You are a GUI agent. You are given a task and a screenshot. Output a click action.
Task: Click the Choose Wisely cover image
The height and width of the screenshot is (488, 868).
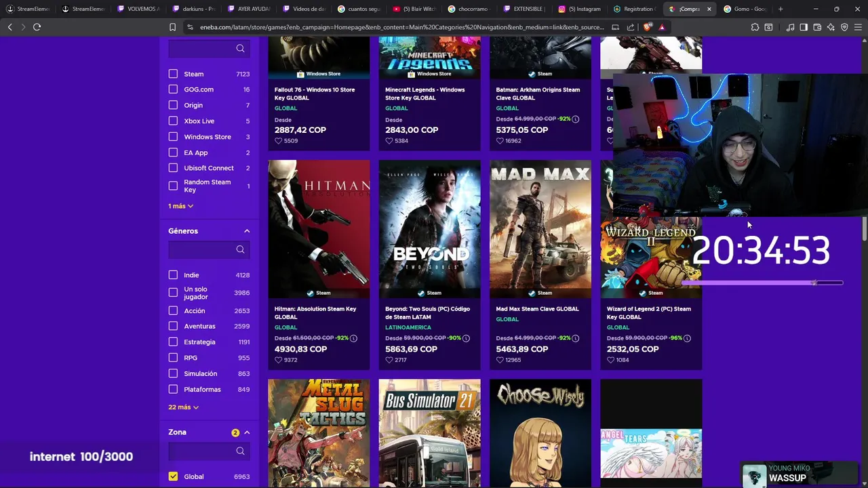[x=540, y=433]
